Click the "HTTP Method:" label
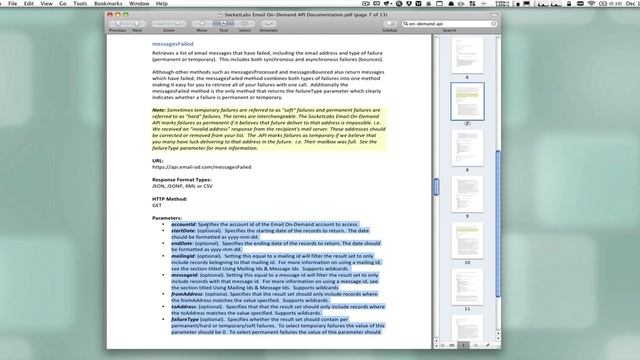 point(169,199)
